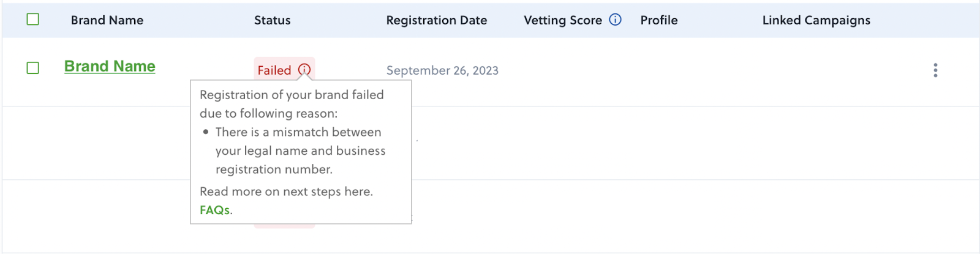Click the Vetting Score column header

point(563,20)
